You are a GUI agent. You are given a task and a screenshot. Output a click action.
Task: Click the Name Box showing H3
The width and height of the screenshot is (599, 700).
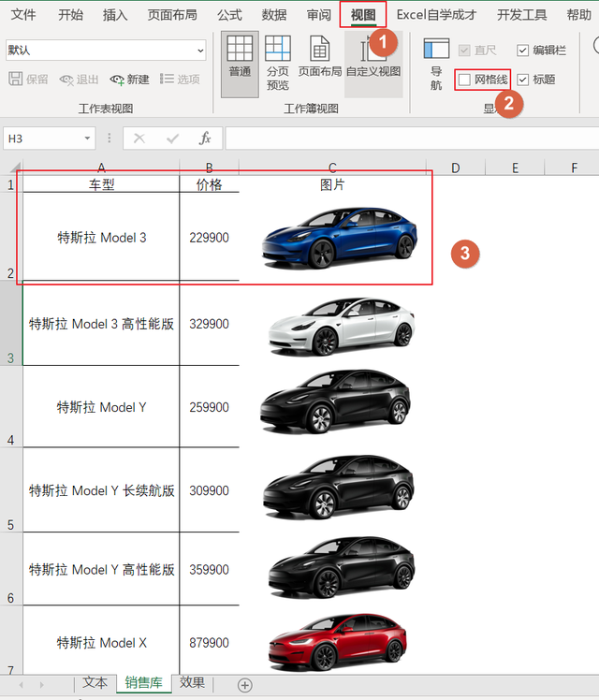pyautogui.click(x=42, y=139)
